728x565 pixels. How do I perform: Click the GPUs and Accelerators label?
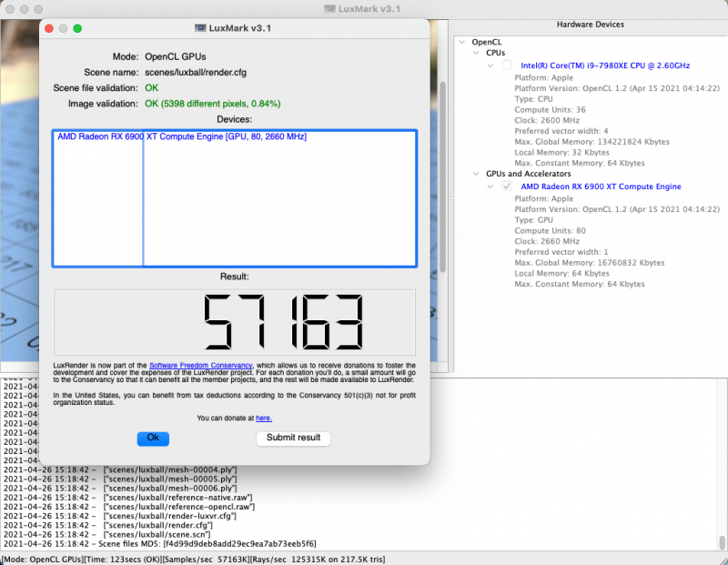(529, 174)
